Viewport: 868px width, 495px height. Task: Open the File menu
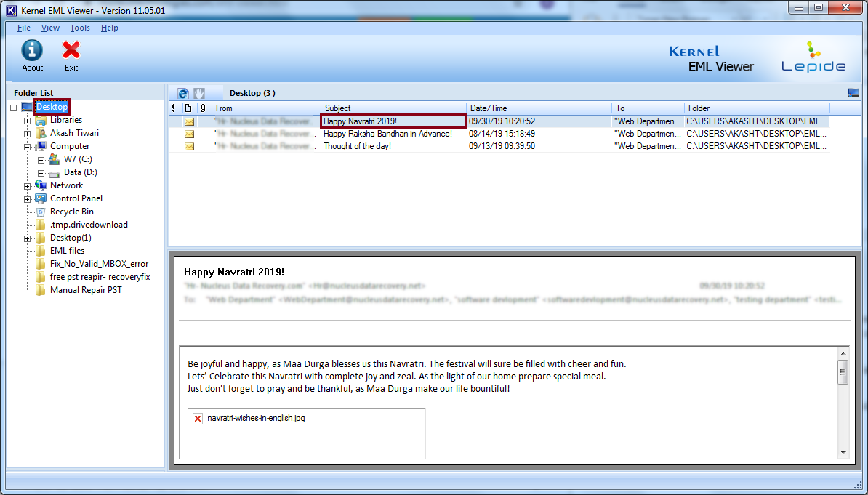(x=24, y=28)
